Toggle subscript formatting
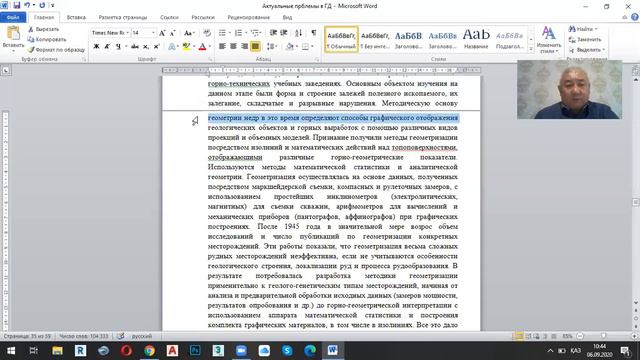 pos(146,47)
